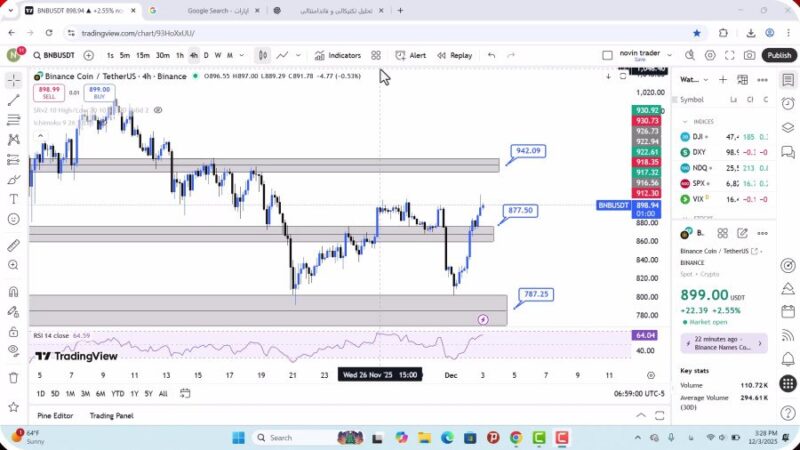The image size is (800, 450).
Task: Open chart settings gear icon
Action: 711,55
